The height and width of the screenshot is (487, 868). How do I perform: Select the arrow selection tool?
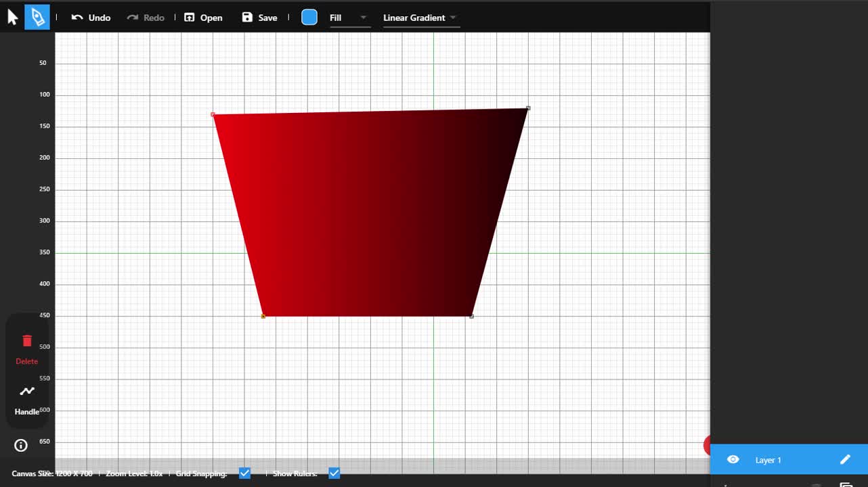tap(12, 18)
